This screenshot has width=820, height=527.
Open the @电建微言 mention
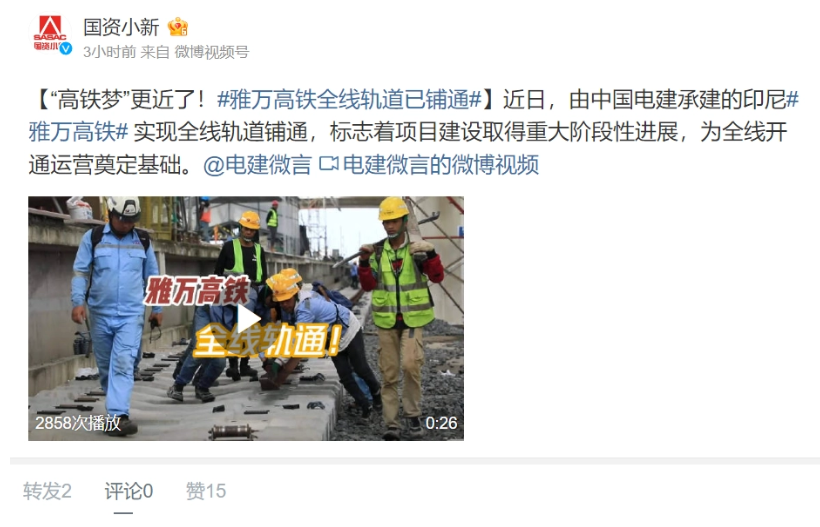[257, 165]
